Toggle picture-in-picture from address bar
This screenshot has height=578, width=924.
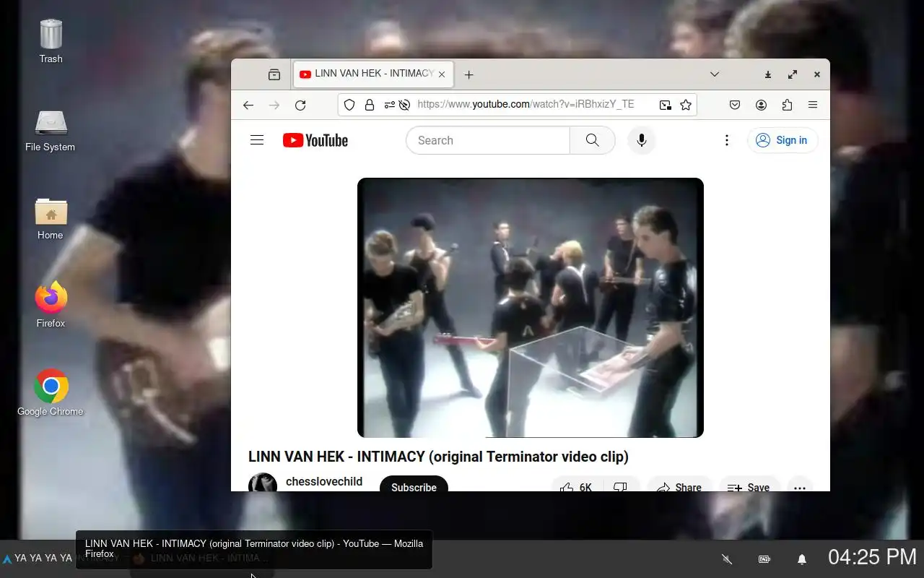coord(665,105)
